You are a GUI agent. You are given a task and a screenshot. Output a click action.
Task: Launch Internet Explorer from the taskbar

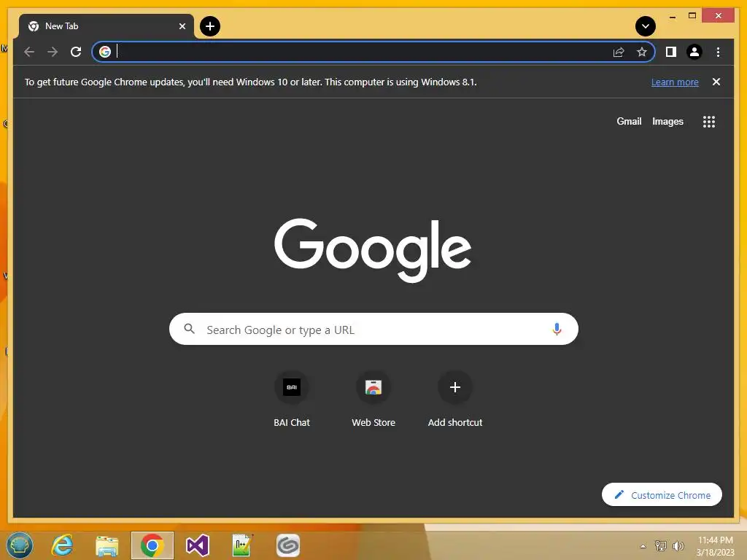pos(63,545)
